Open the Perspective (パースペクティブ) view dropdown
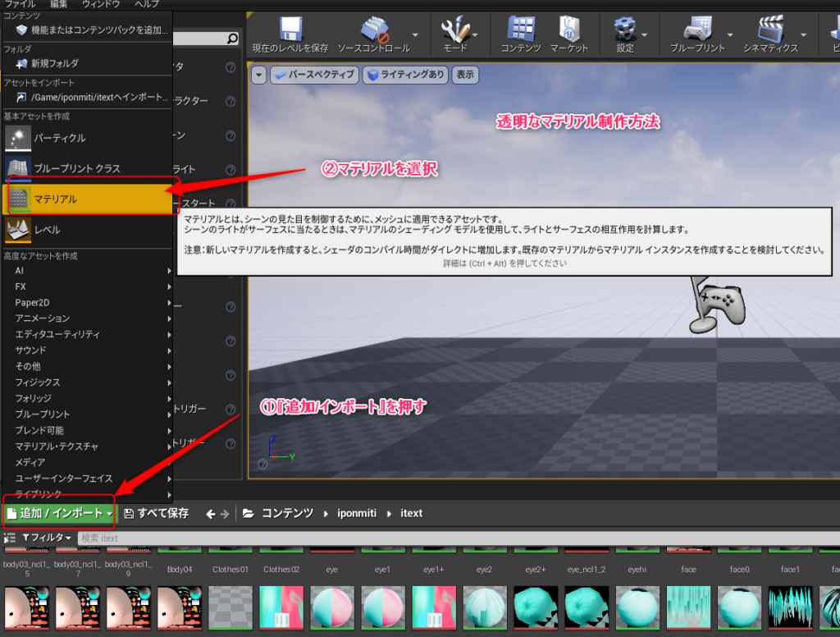840x637 pixels. pos(315,76)
